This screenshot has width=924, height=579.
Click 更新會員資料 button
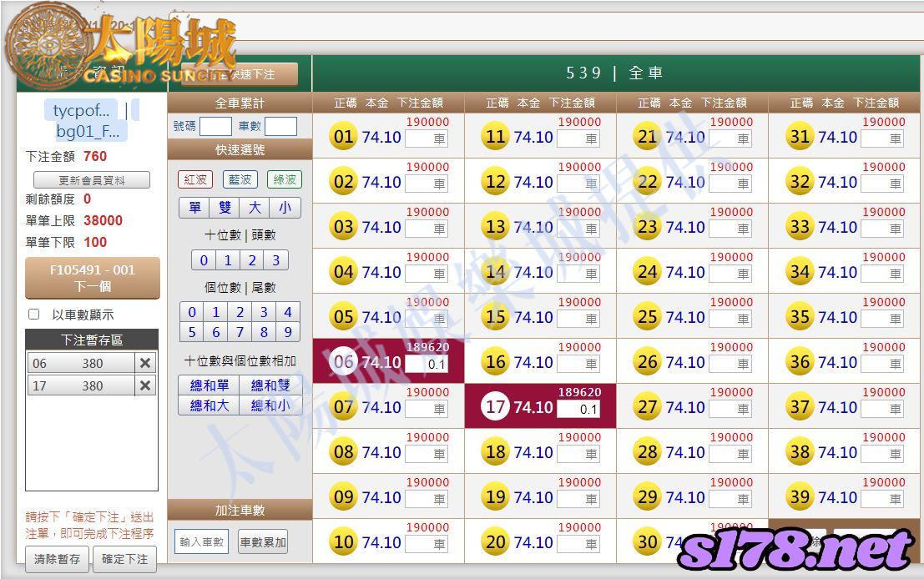tap(92, 180)
